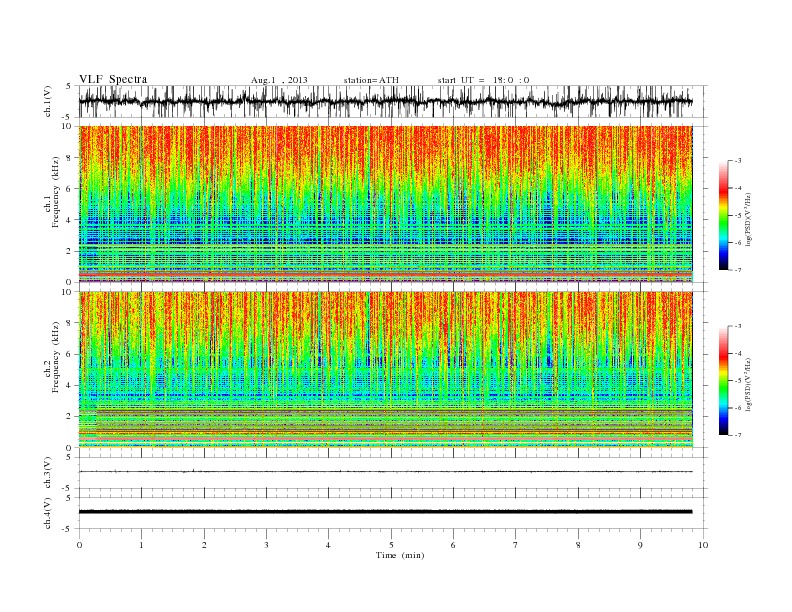Click the 'start UT = 18:0 :0' label
Viewport: 792px width, 612px height.
click(483, 80)
